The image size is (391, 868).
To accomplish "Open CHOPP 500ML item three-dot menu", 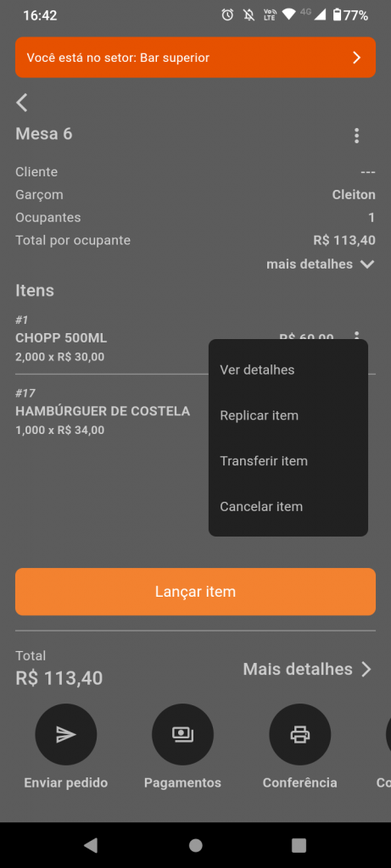I will pyautogui.click(x=357, y=336).
